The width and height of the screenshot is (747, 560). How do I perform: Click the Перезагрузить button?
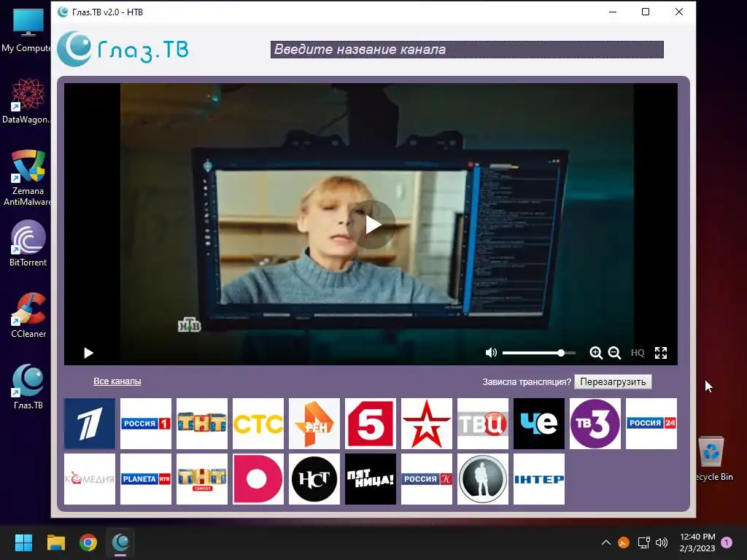(x=613, y=382)
